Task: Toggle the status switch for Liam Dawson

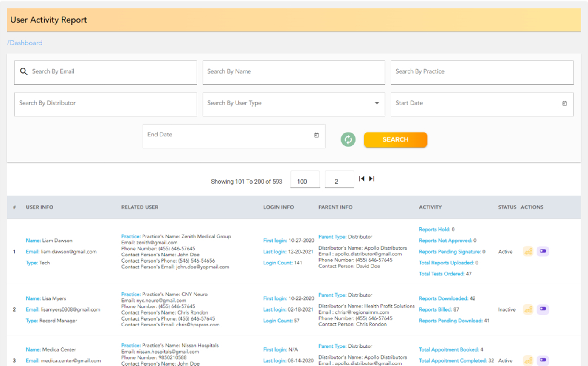Action: [x=543, y=252]
